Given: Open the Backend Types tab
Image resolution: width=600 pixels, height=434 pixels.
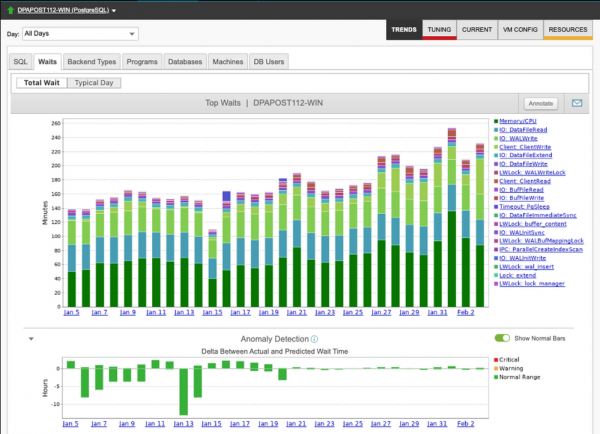Looking at the screenshot, I should tap(94, 62).
